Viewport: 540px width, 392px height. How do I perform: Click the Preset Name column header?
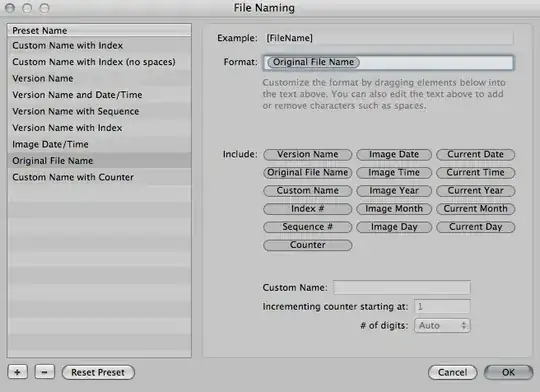pos(99,31)
